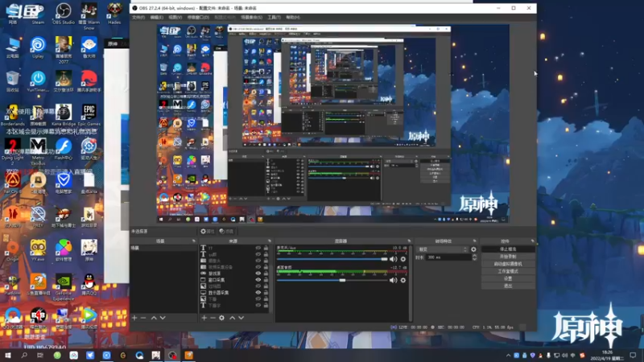The width and height of the screenshot is (644, 362).
Task: Open Hades desktop shortcut
Action: coord(114,14)
